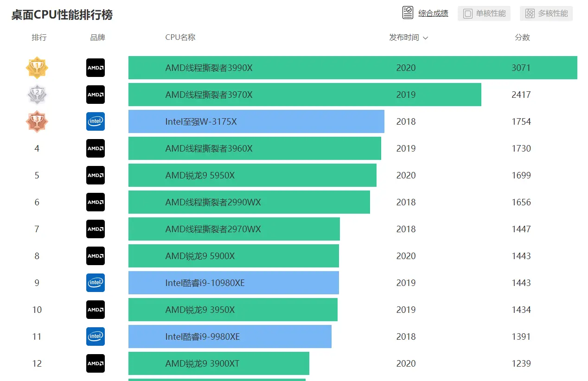
Task: Click the 桌面CPU性能排行榜 page title
Action: point(62,15)
